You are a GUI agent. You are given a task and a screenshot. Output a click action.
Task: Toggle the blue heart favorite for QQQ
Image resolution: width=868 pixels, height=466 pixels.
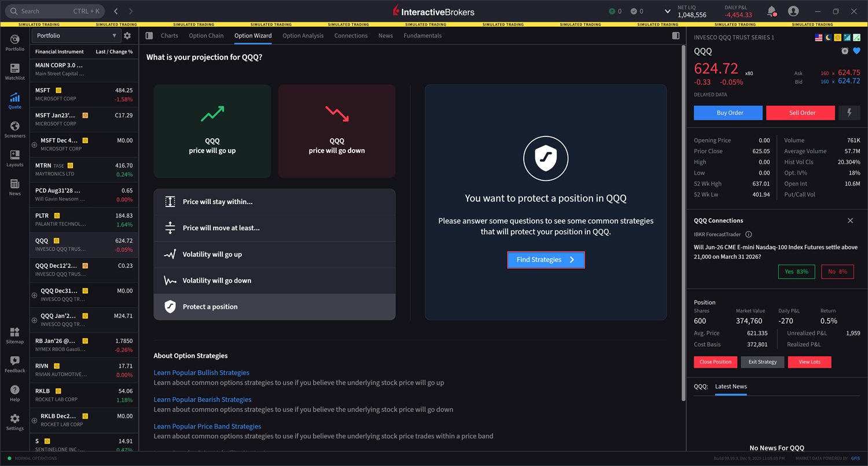pos(857,51)
